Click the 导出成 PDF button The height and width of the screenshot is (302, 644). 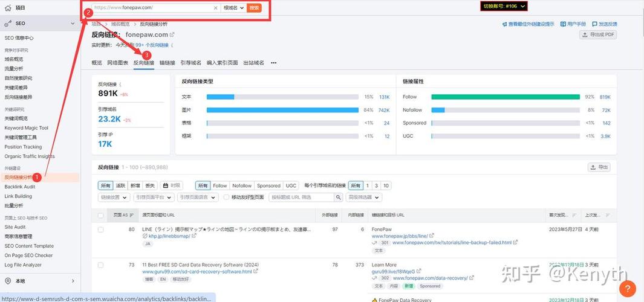point(598,35)
